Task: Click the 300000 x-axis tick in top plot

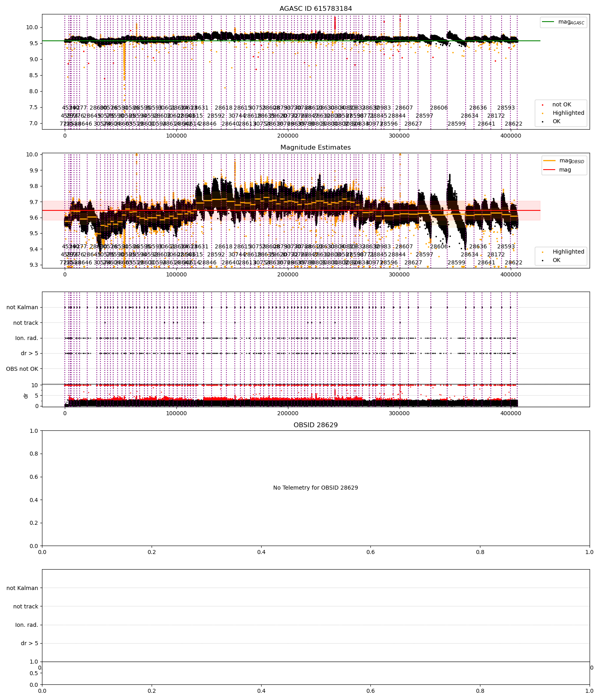Action: point(399,136)
